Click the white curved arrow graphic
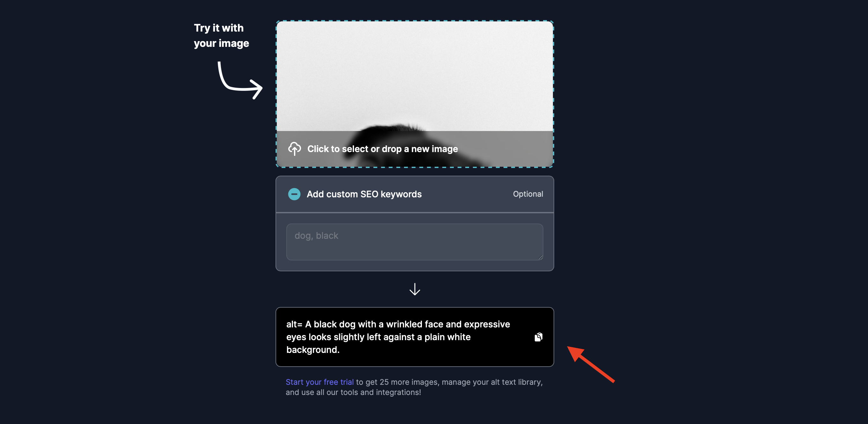The height and width of the screenshot is (424, 868). (x=240, y=80)
